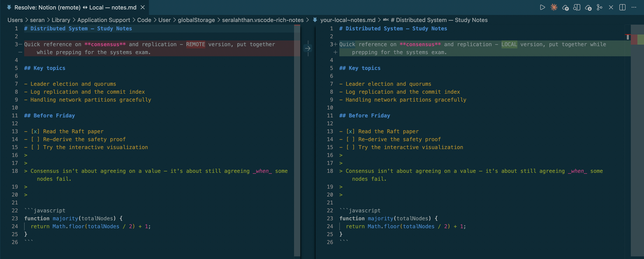Click '```javascript' line in left pane
Image resolution: width=644 pixels, height=259 pixels.
[45, 210]
